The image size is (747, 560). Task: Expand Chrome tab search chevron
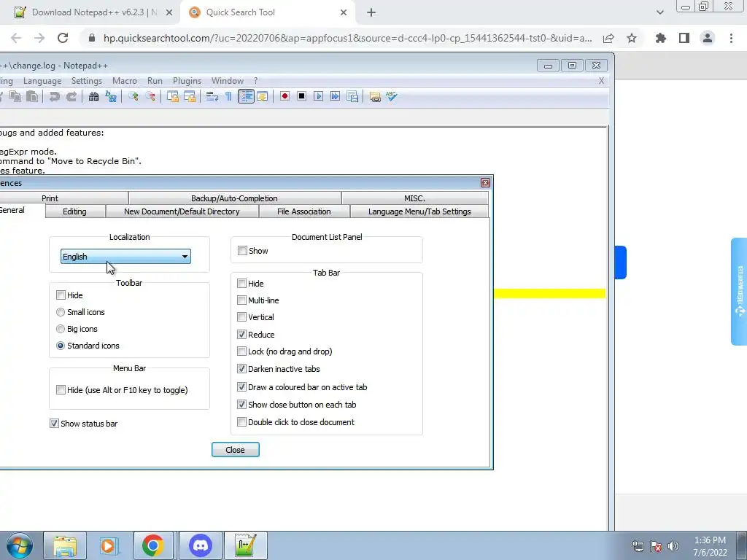point(659,12)
